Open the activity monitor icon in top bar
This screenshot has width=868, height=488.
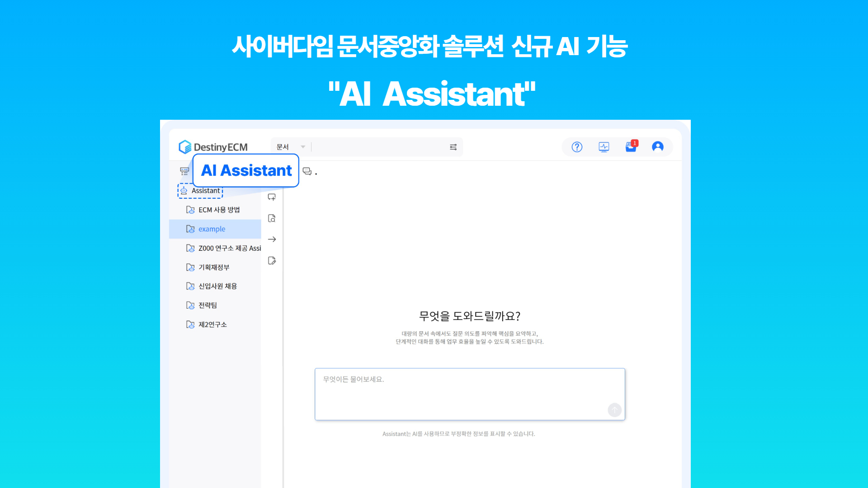click(x=604, y=147)
